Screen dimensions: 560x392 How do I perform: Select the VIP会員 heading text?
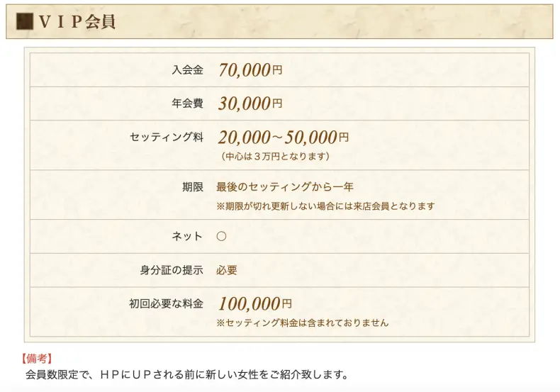tap(77, 21)
